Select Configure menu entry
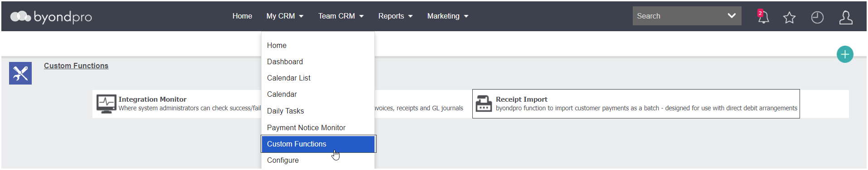Image resolution: width=868 pixels, height=170 pixels. click(x=318, y=160)
